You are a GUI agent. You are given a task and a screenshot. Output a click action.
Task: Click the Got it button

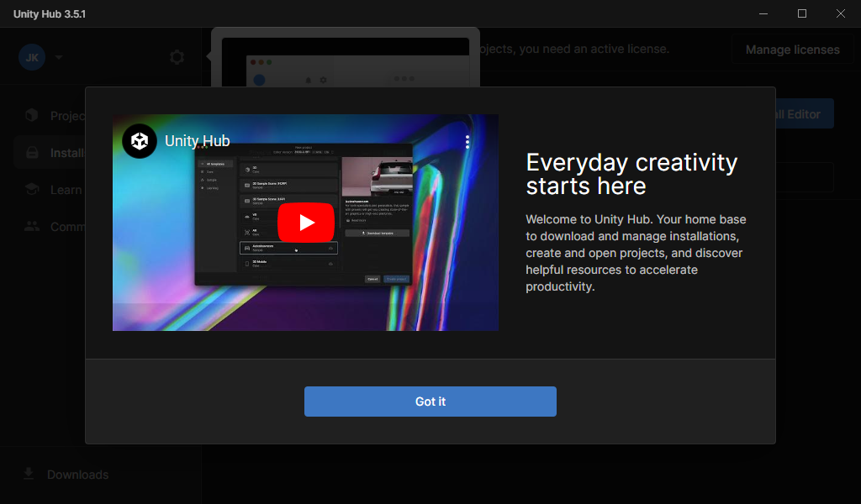(x=430, y=402)
